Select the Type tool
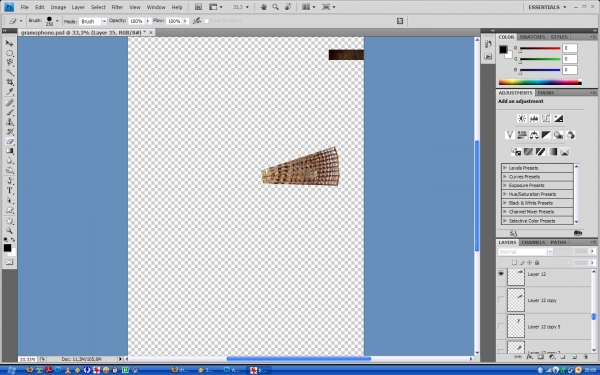 (x=9, y=191)
